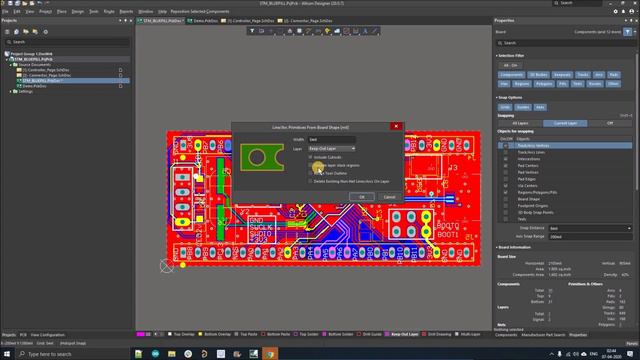Toggle Track/Arcs Lines snapping checkbox
This screenshot has height=360, width=640.
(x=506, y=152)
